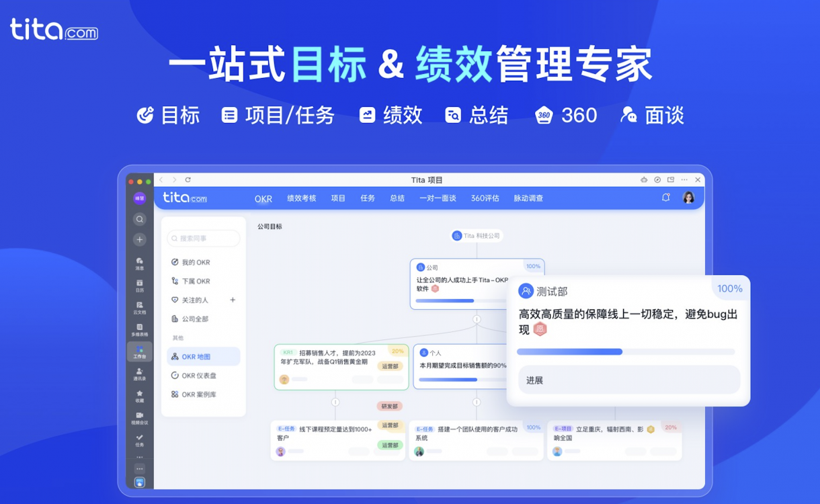
Task: Expand the node below the 公司 objective card
Action: pos(477,319)
